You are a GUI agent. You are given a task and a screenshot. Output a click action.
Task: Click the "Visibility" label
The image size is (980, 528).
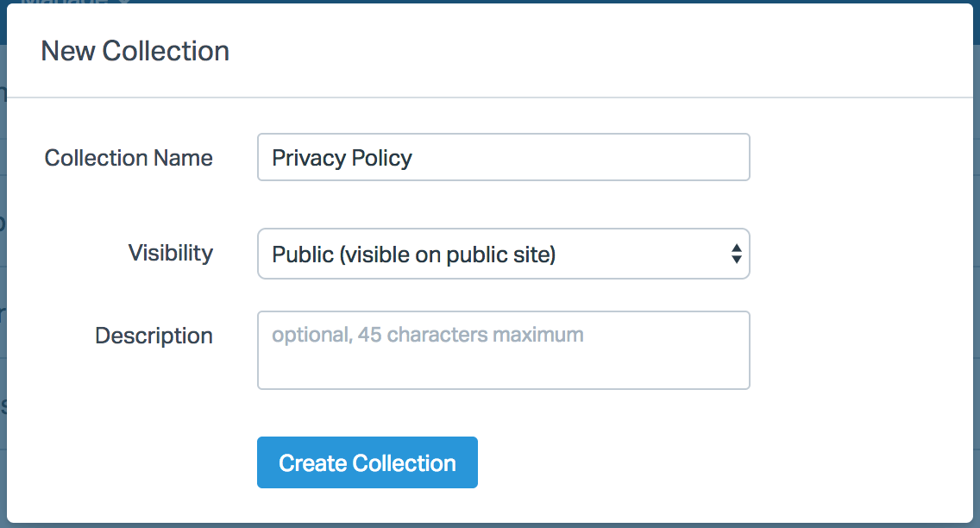pos(170,253)
